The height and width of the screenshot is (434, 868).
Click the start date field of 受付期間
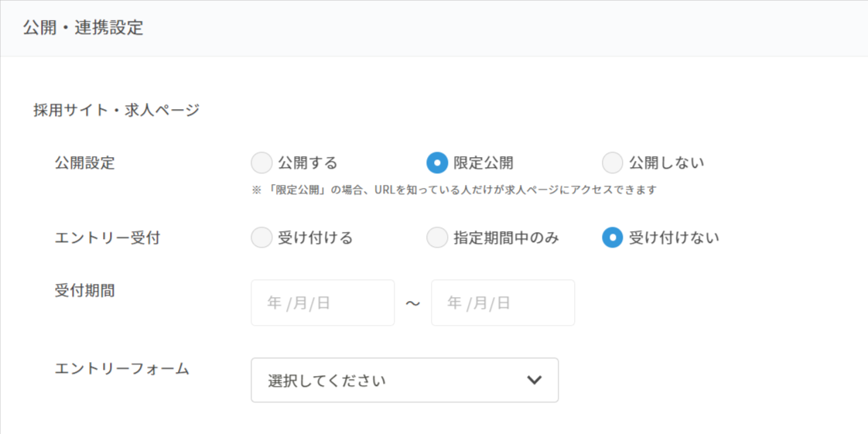tap(323, 302)
